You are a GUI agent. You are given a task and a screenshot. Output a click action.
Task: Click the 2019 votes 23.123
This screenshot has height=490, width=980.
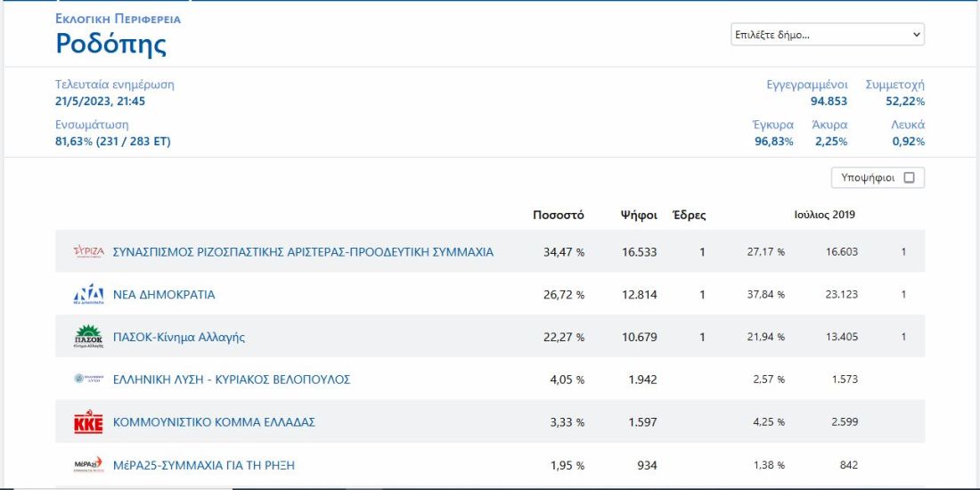coord(841,294)
